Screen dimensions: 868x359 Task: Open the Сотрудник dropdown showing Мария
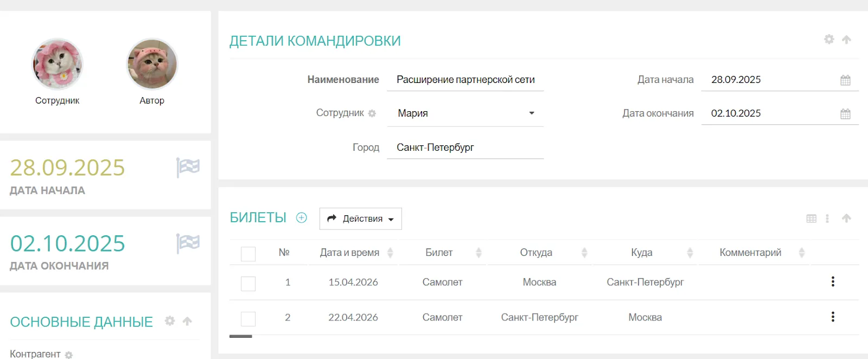(465, 113)
